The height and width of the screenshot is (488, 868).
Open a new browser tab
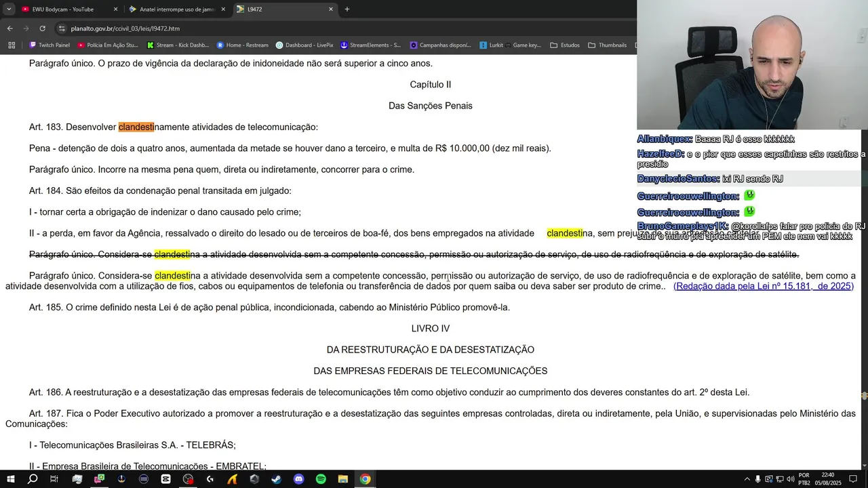click(347, 9)
